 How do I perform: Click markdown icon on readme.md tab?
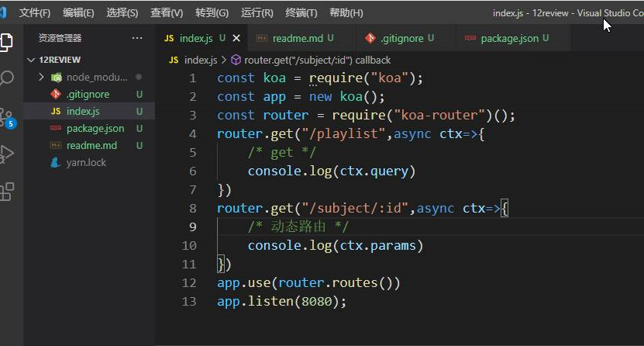pos(262,38)
